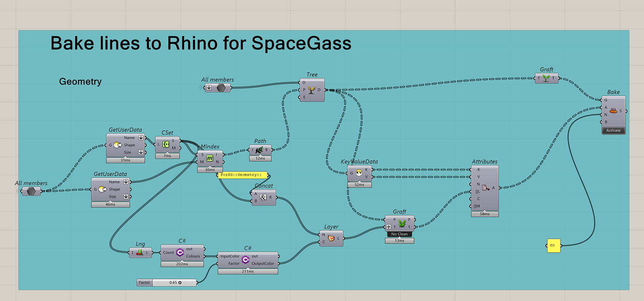This screenshot has height=301, width=644.
Task: Click the circle-arrow icon on GetUserData showing 46ms
Action: click(102, 189)
